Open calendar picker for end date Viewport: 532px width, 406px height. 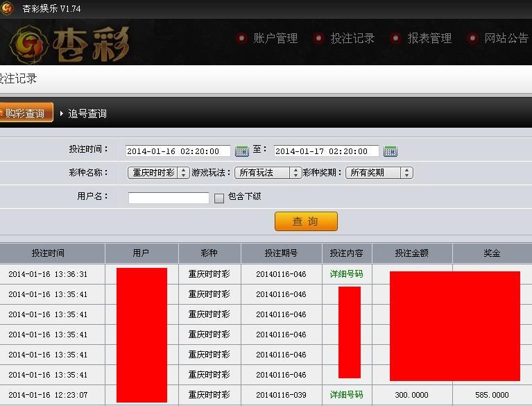391,151
